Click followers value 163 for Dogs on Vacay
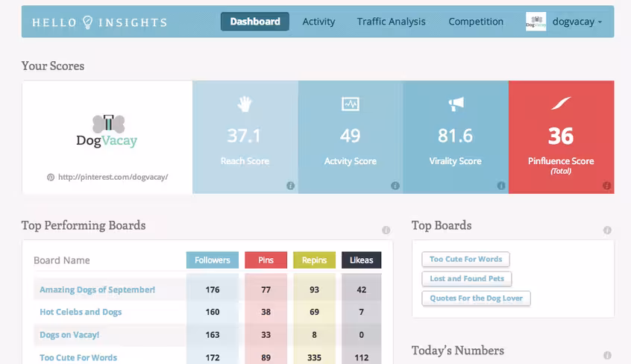Screen dimensions: 631x364 click(213, 335)
